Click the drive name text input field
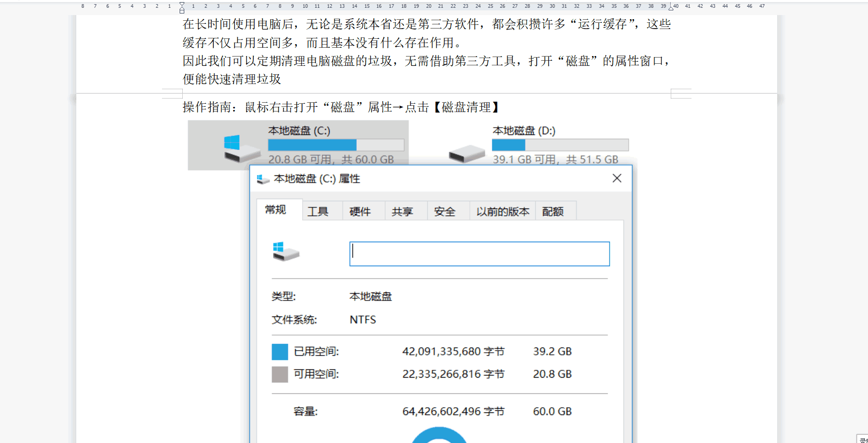868x443 pixels. (x=479, y=254)
